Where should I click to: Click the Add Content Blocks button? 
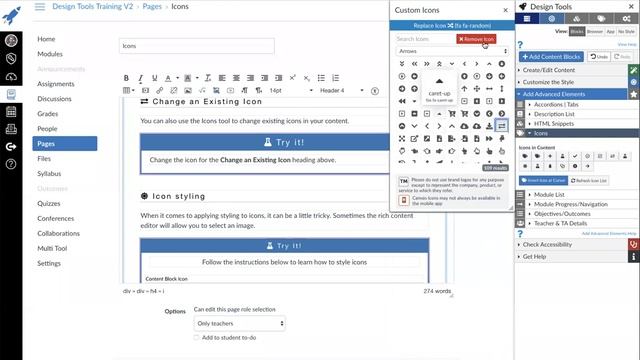coord(551,57)
